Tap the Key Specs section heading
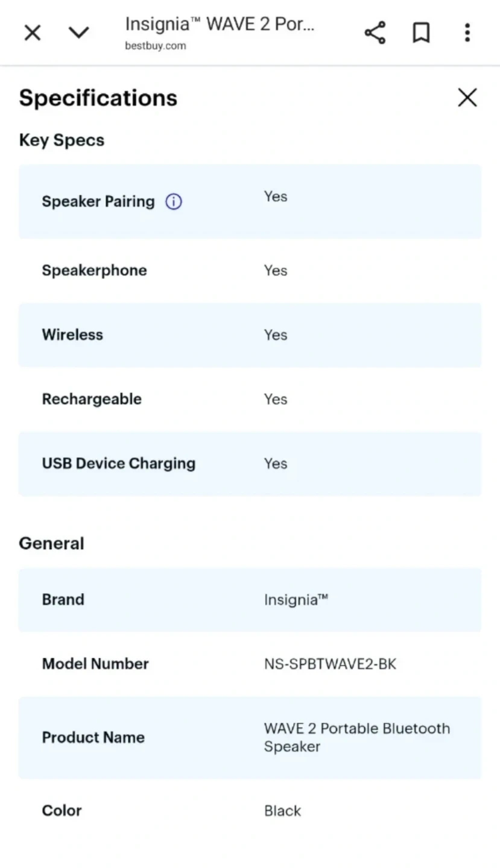The height and width of the screenshot is (868, 500). tap(62, 140)
